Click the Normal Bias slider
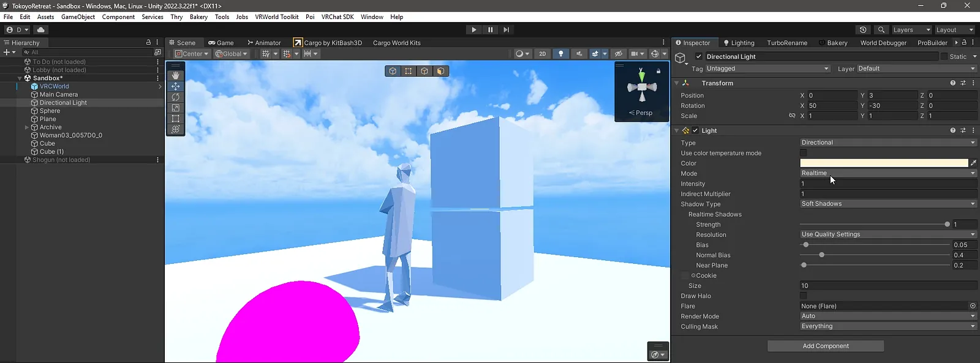This screenshot has width=980, height=363. point(875,255)
